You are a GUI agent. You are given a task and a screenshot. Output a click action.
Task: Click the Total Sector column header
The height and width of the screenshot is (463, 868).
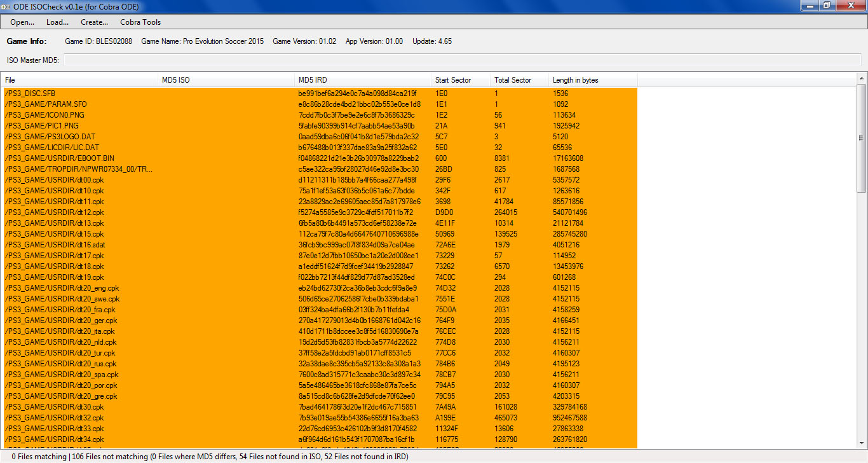click(519, 80)
